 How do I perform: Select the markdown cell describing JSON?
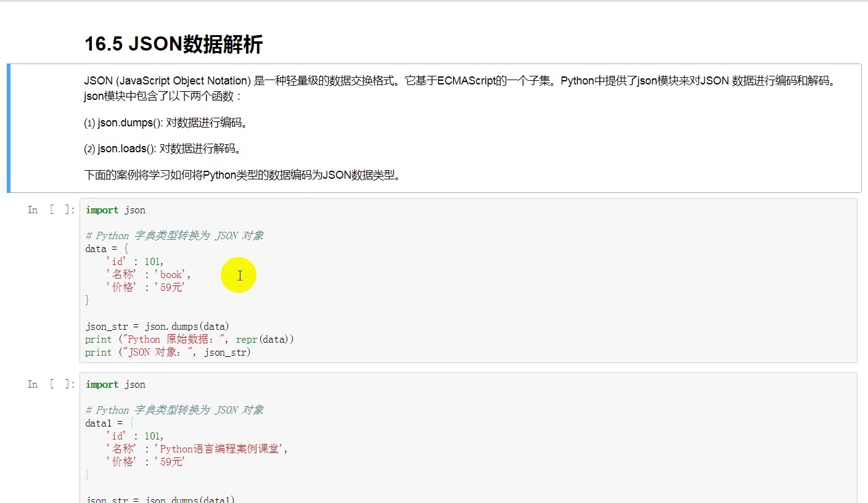coord(434,128)
